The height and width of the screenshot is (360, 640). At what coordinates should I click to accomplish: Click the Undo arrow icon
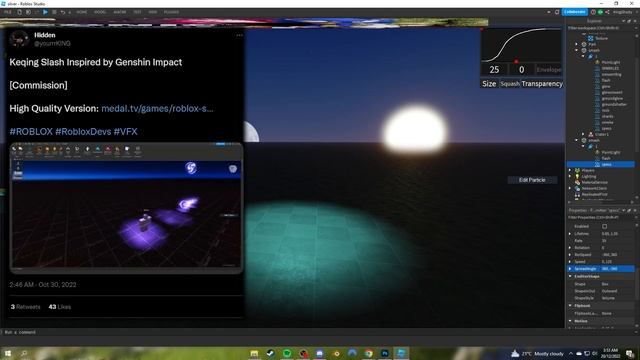click(x=62, y=12)
